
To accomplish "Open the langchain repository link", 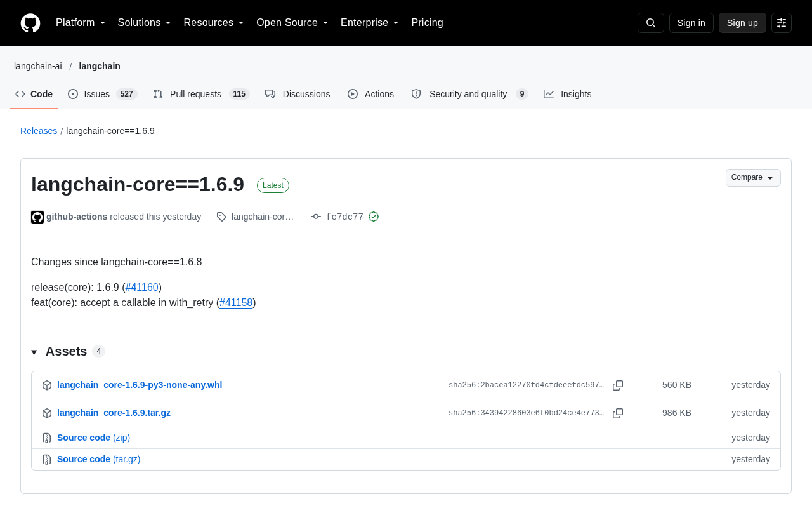I will point(100,66).
